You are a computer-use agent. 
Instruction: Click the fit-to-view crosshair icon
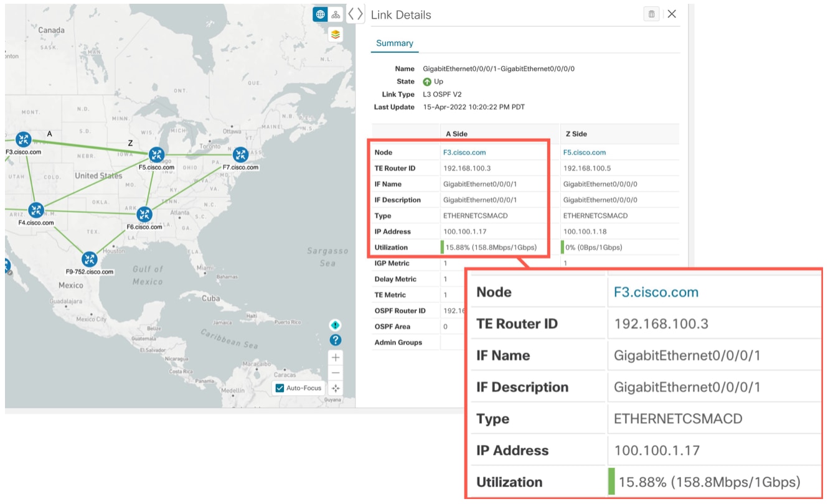[335, 388]
